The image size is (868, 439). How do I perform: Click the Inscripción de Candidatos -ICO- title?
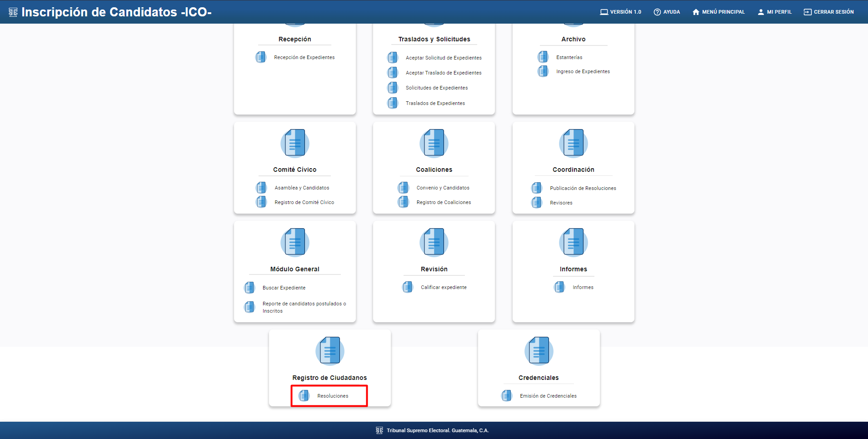[x=116, y=12]
